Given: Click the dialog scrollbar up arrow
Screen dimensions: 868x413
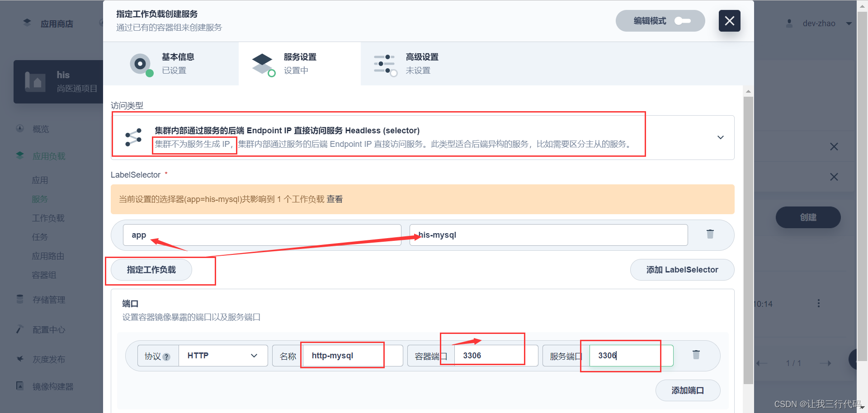Looking at the screenshot, I should (x=749, y=92).
